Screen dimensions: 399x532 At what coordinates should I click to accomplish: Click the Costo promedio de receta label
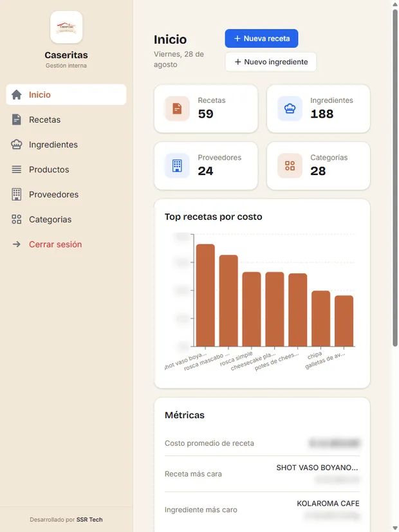[209, 443]
